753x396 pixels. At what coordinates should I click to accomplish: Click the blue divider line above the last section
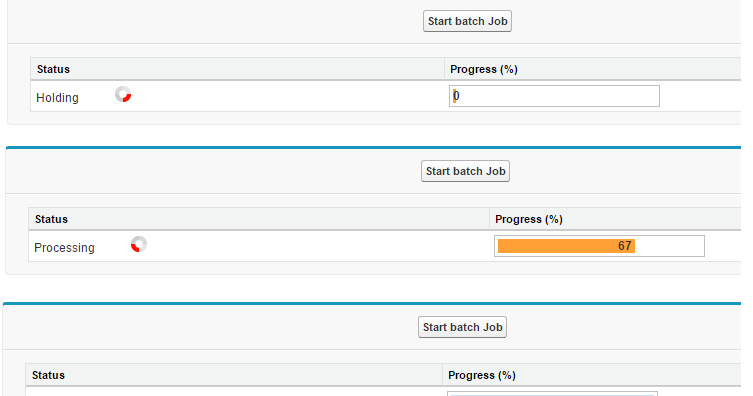point(372,303)
